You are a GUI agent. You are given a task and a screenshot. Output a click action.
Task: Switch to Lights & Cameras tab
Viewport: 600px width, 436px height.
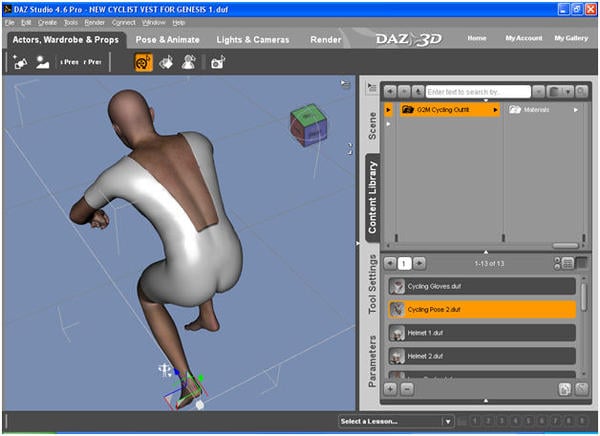pyautogui.click(x=253, y=40)
